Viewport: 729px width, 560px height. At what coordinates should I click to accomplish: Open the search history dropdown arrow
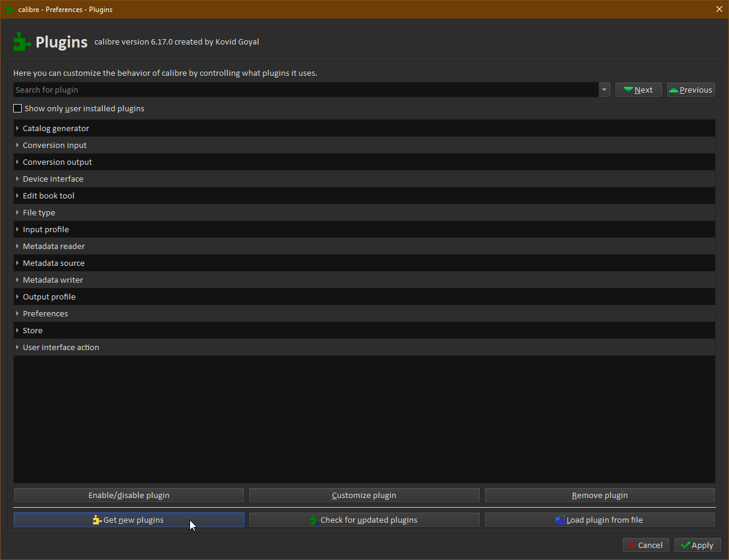(604, 90)
